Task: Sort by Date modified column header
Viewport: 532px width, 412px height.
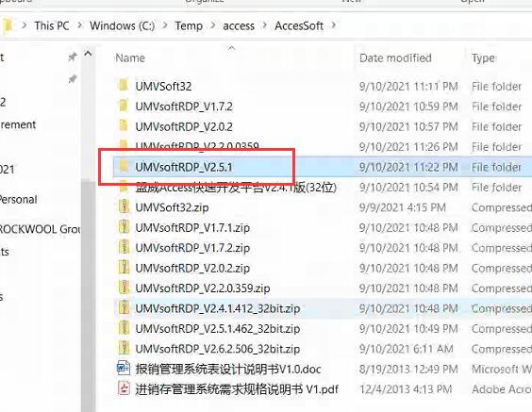Action: pyautogui.click(x=395, y=58)
